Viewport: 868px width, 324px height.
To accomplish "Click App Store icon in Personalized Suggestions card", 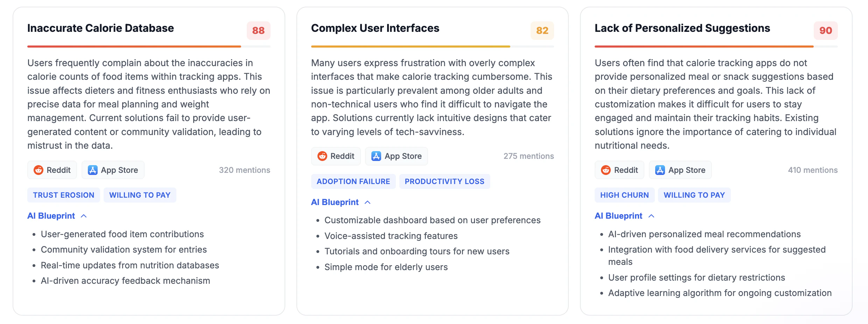I will pos(660,170).
